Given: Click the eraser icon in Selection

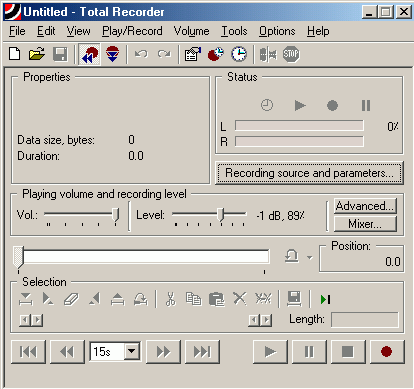Looking at the screenshot, I should tap(71, 299).
